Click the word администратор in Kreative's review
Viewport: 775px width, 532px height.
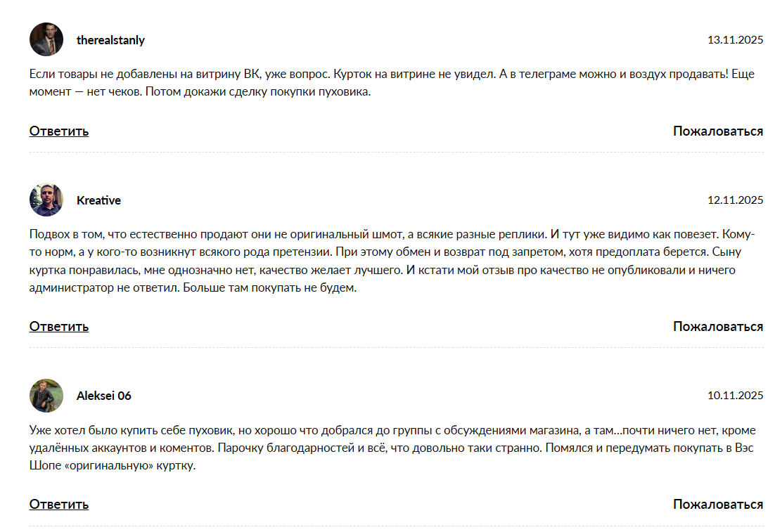tap(68, 288)
